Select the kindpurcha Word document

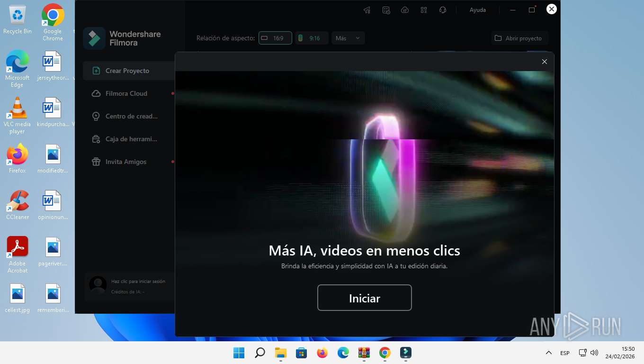pos(53,112)
